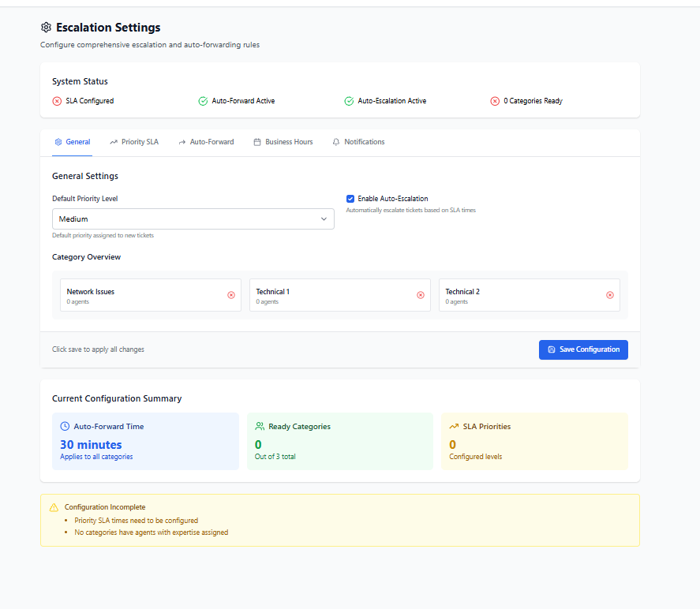Screen dimensions: 700x609
Task: Click 'Priority SLA times need to be configured' text
Action: [x=137, y=521]
